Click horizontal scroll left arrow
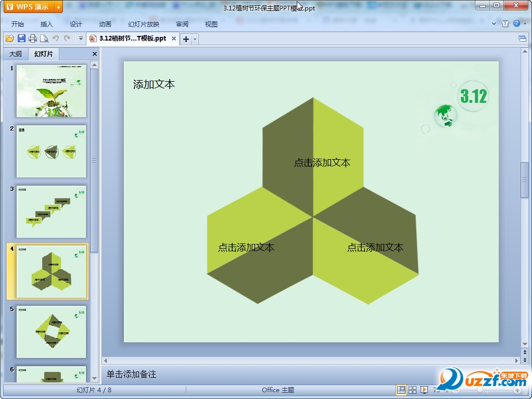 106,361
